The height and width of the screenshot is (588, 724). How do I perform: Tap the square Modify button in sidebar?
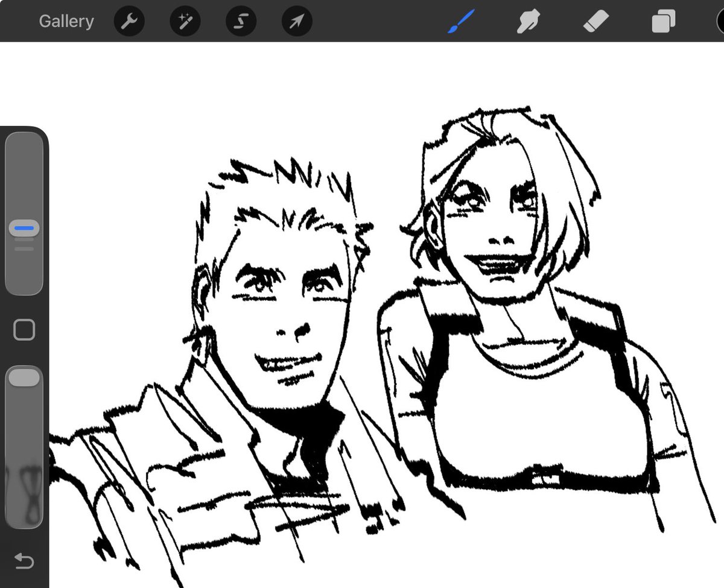point(24,330)
